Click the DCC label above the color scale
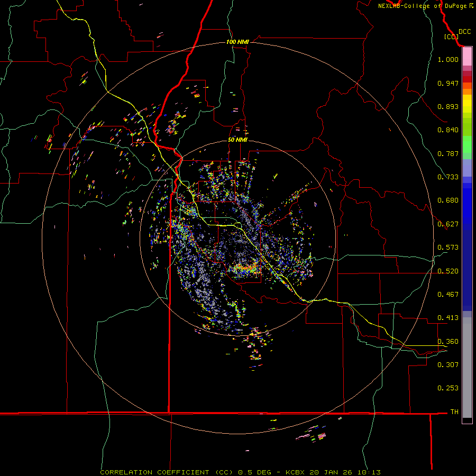The height and width of the screenshot is (476, 476). tap(464, 32)
